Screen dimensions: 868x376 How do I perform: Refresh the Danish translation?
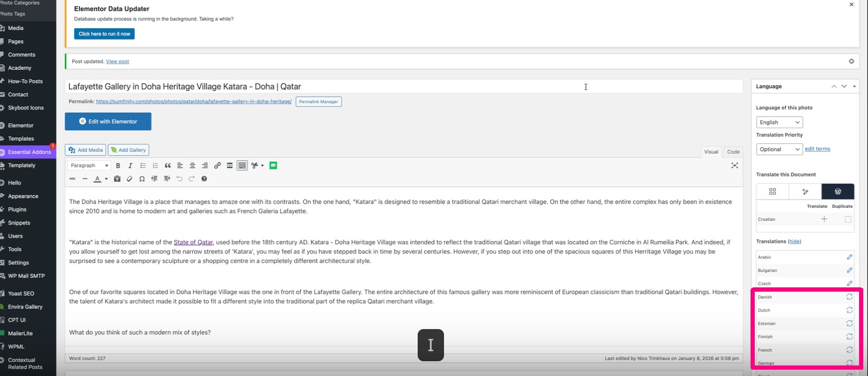click(x=849, y=297)
